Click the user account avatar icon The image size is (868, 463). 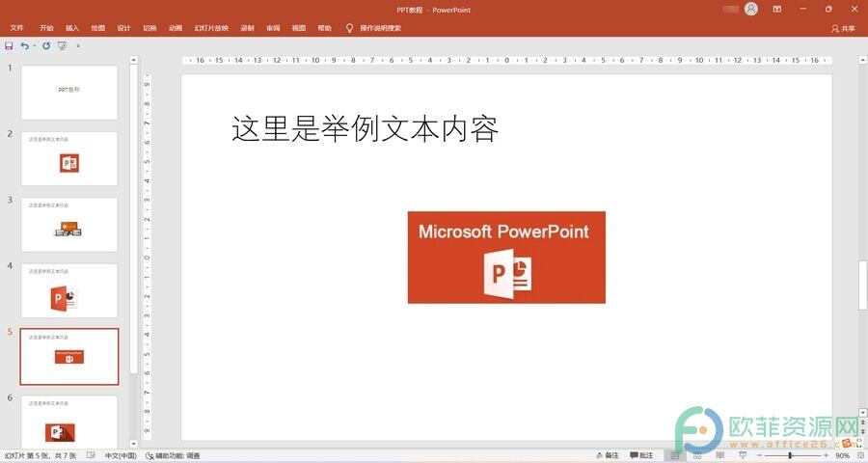(751, 9)
